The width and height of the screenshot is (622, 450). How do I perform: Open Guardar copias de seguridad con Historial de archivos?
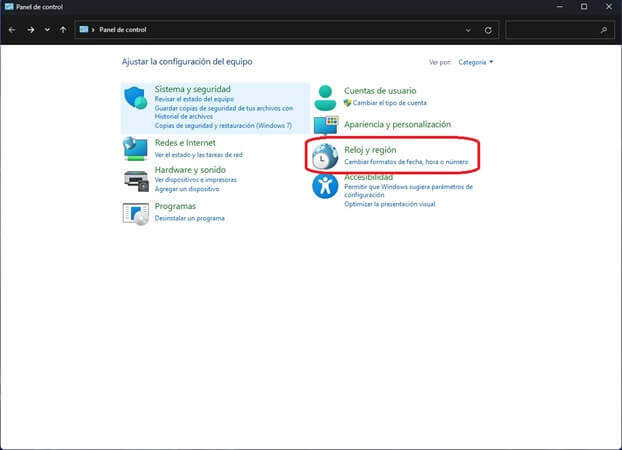pyautogui.click(x=224, y=112)
